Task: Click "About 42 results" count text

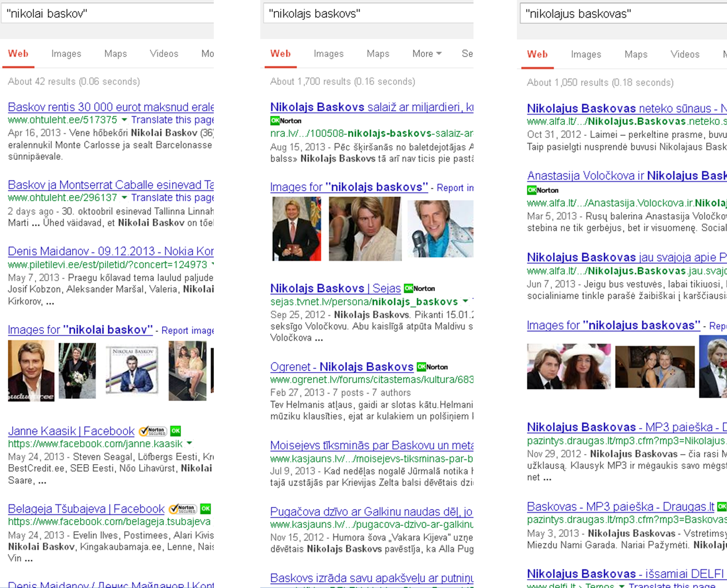Action: click(74, 82)
